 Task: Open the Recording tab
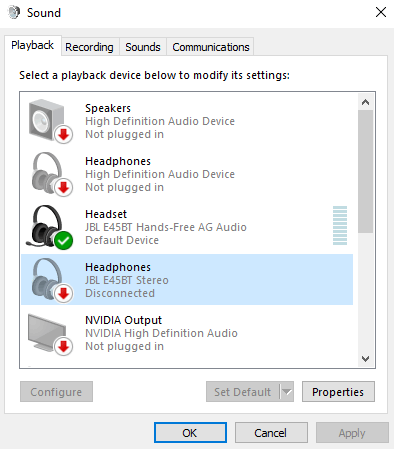point(89,47)
